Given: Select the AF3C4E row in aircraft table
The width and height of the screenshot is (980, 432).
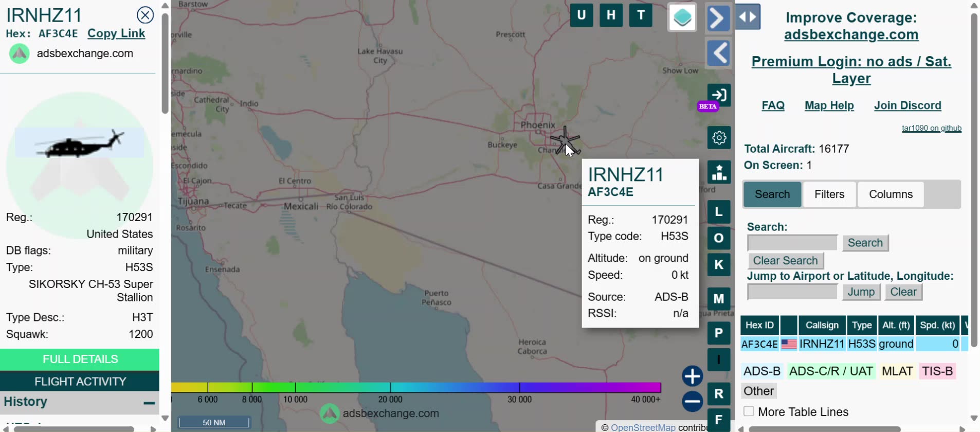Looking at the screenshot, I should coord(854,344).
